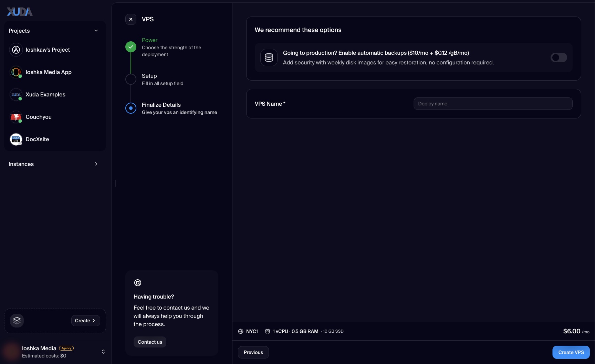Go to completed Power step checkmark

coord(131,47)
